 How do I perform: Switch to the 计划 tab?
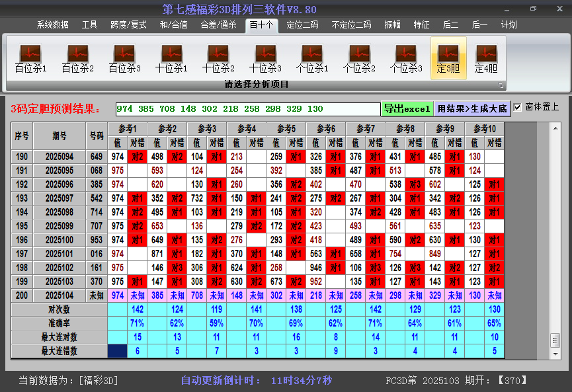509,25
